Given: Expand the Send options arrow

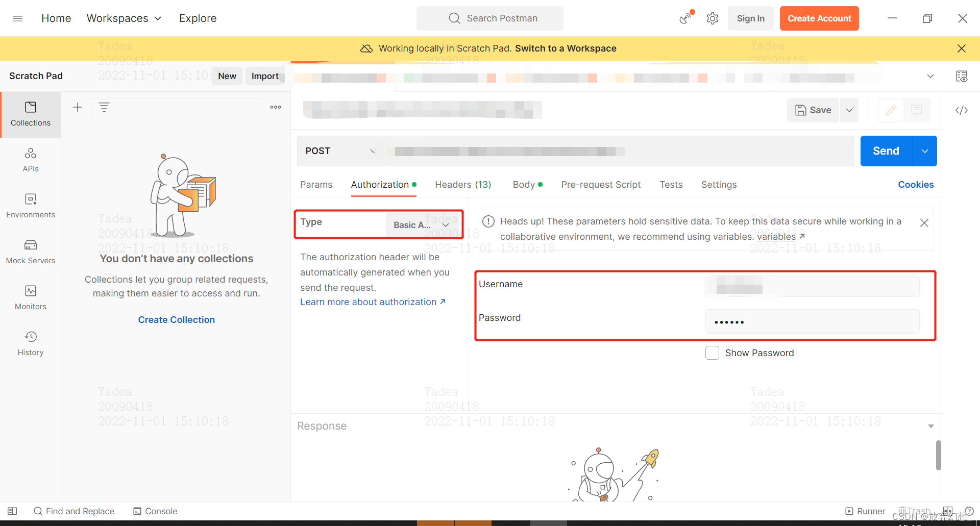Looking at the screenshot, I should [925, 151].
